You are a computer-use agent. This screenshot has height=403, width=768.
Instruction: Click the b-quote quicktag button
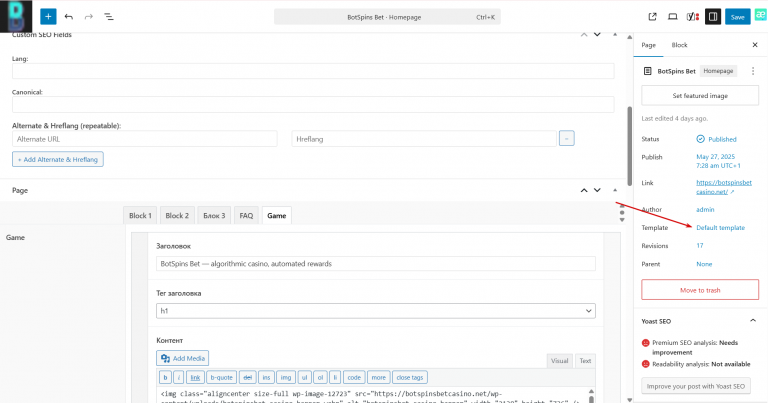click(221, 378)
